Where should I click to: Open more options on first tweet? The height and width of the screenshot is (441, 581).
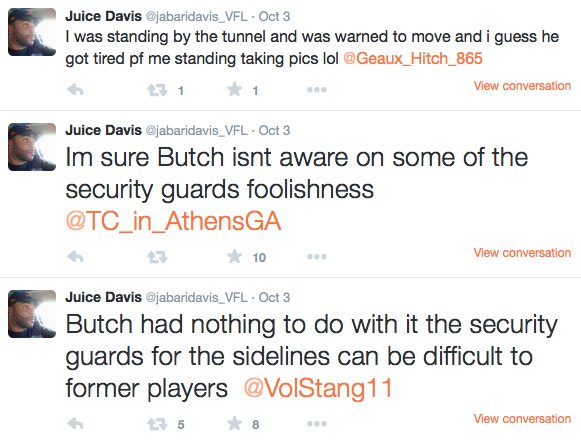[x=317, y=90]
